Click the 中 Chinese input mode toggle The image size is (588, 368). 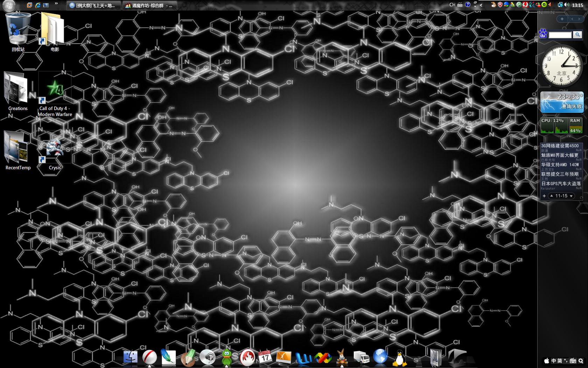(x=554, y=361)
